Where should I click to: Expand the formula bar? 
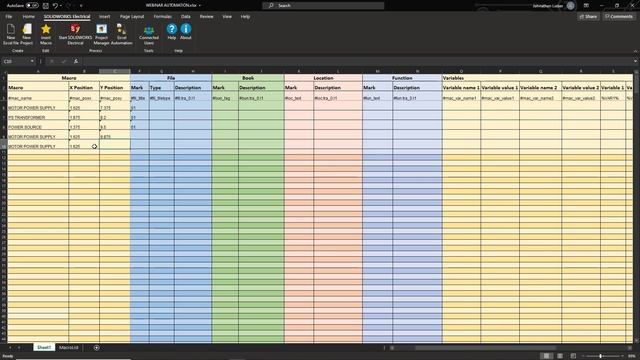coord(635,61)
